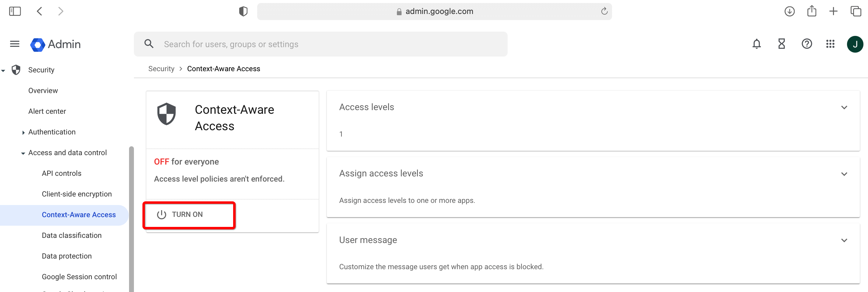Open the Alert center page
The width and height of the screenshot is (868, 292).
pyautogui.click(x=47, y=112)
